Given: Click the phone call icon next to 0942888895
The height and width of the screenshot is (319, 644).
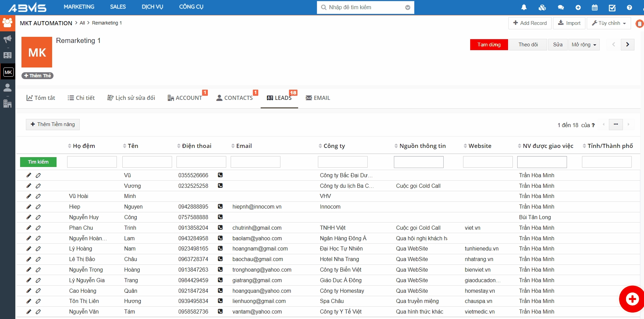Looking at the screenshot, I should point(220,207).
